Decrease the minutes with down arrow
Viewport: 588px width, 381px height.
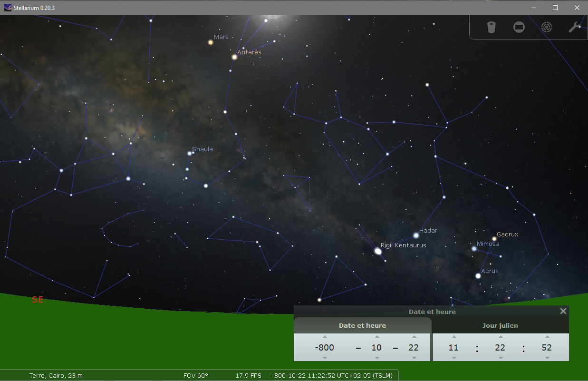[501, 358]
